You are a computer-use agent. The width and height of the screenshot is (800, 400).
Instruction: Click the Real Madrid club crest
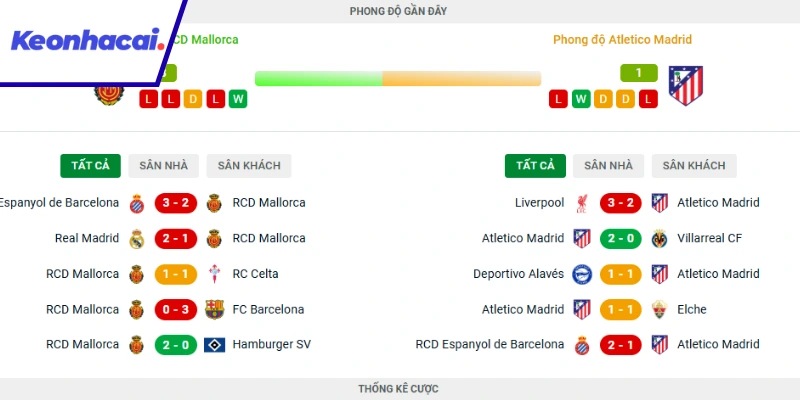coord(137,238)
